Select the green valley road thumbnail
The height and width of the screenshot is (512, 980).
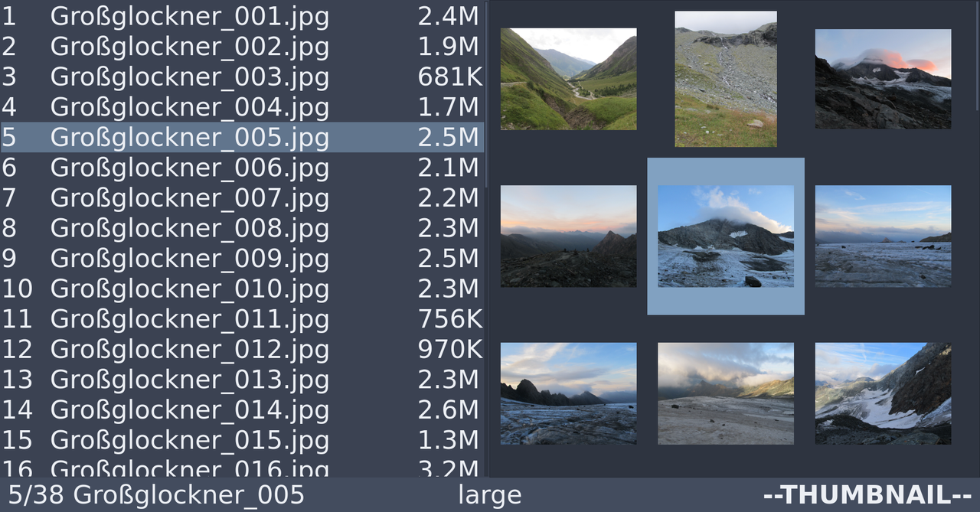pos(568,79)
